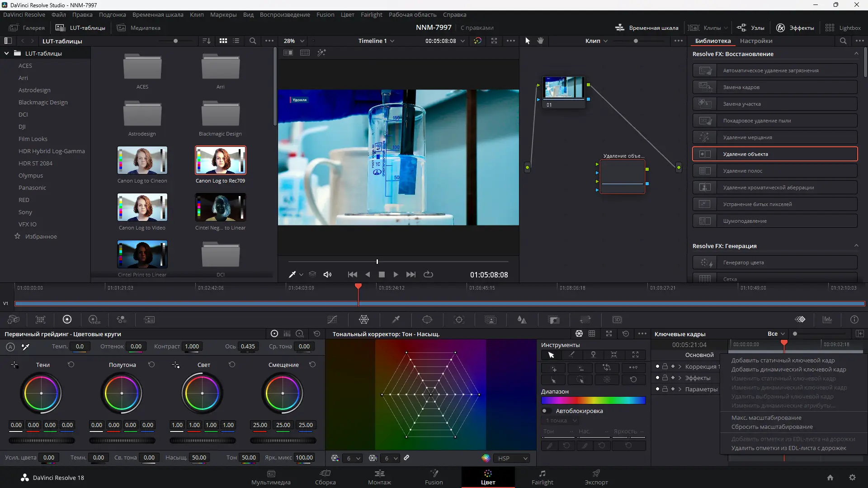Open the Curves palette icon
868x488 pixels.
tap(332, 320)
